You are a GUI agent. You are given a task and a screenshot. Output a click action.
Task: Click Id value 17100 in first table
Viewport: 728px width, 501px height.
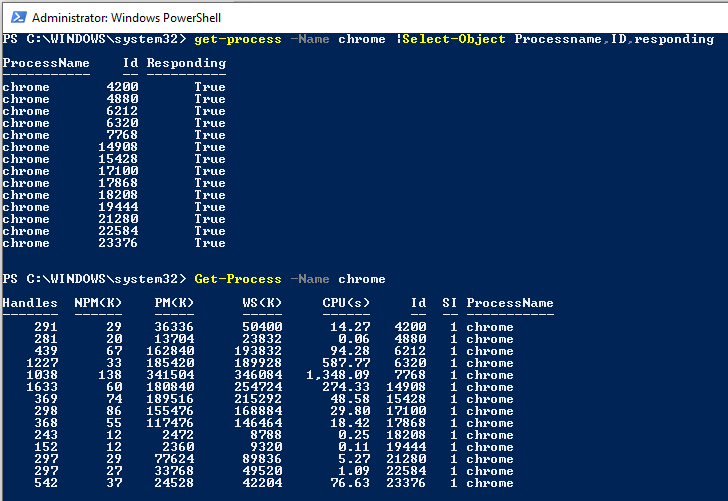118,171
